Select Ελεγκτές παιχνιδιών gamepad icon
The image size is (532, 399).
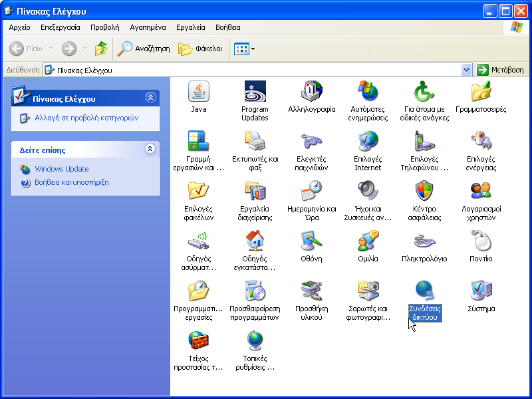tap(311, 142)
